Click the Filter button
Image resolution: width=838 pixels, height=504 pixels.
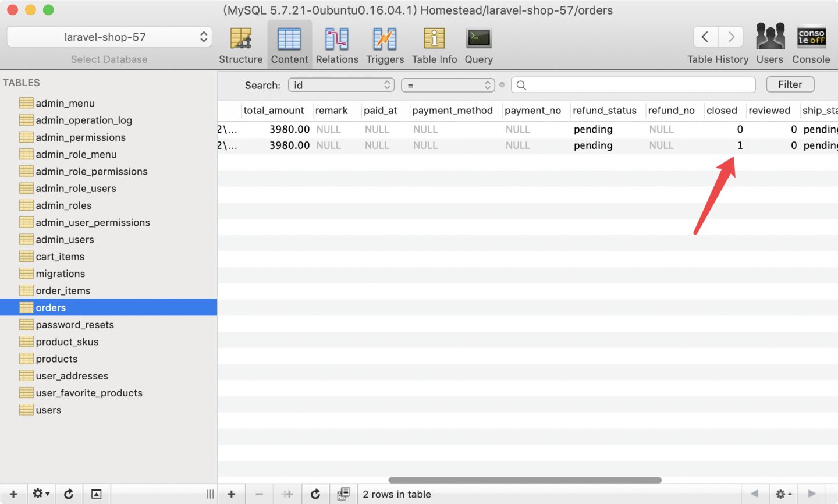point(790,84)
